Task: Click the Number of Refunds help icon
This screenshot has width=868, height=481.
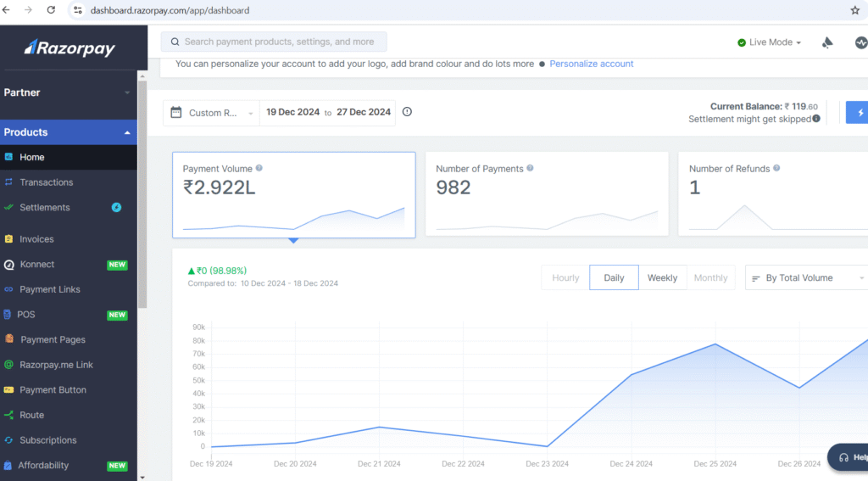Action: point(777,169)
